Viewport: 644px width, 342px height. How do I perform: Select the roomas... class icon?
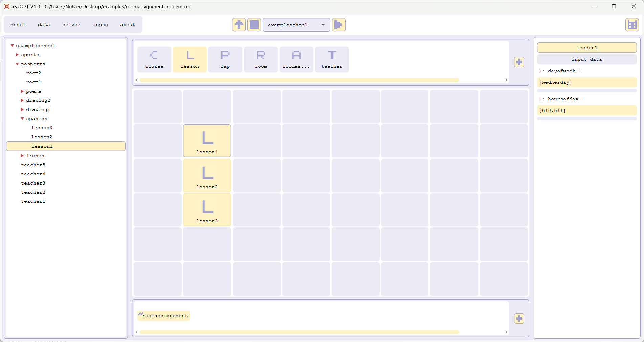coord(296,59)
